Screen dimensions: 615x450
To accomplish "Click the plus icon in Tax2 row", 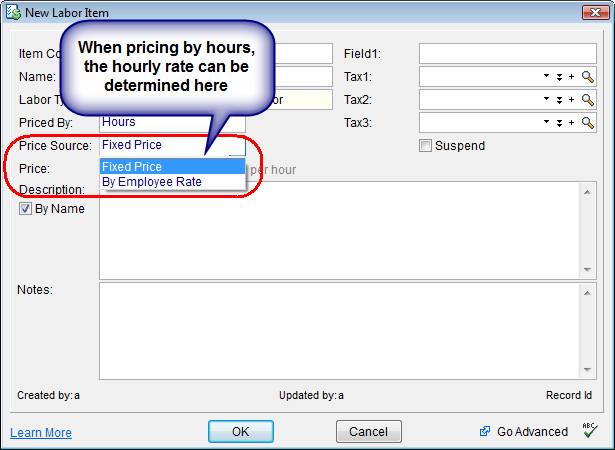I will coord(572,100).
